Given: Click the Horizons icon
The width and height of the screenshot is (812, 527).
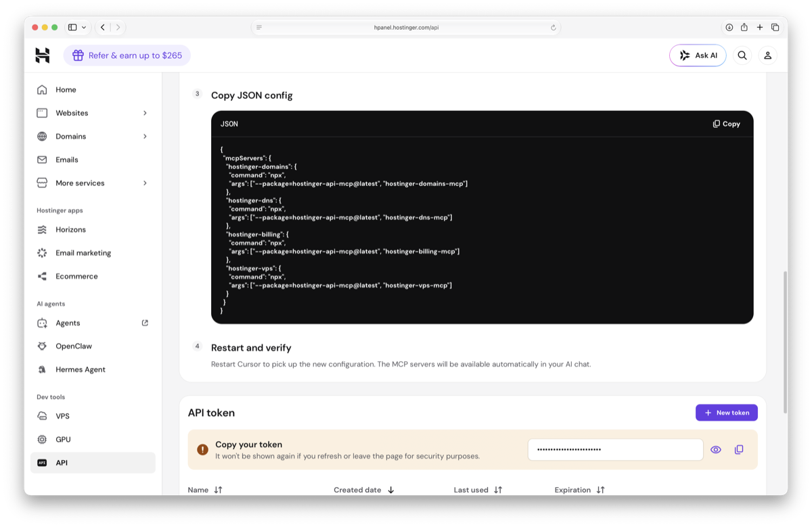Looking at the screenshot, I should [x=42, y=229].
